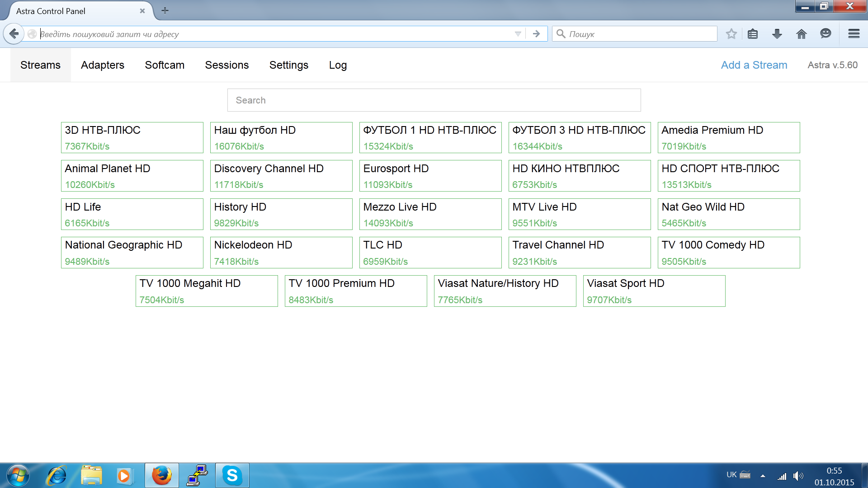Image resolution: width=868 pixels, height=488 pixels.
Task: Select the History HD stream
Action: [281, 214]
